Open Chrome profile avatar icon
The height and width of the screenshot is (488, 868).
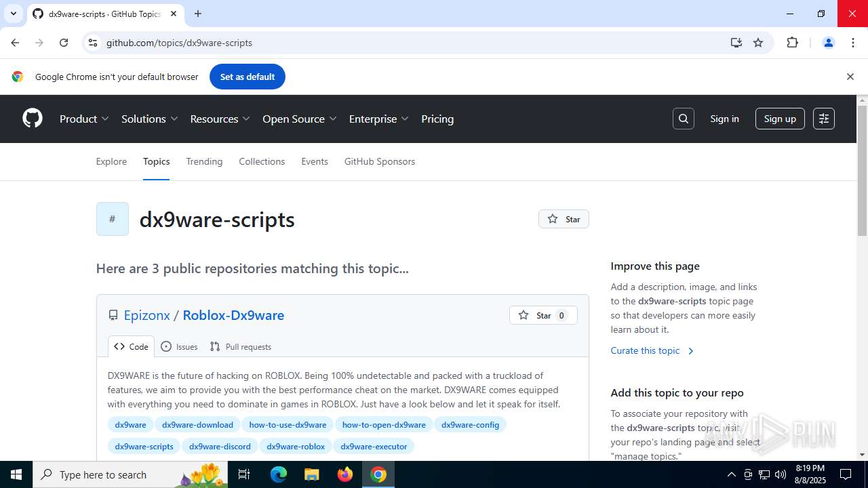click(828, 43)
